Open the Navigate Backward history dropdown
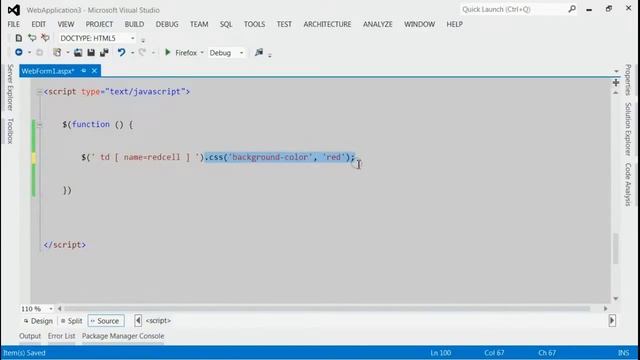 (29, 53)
